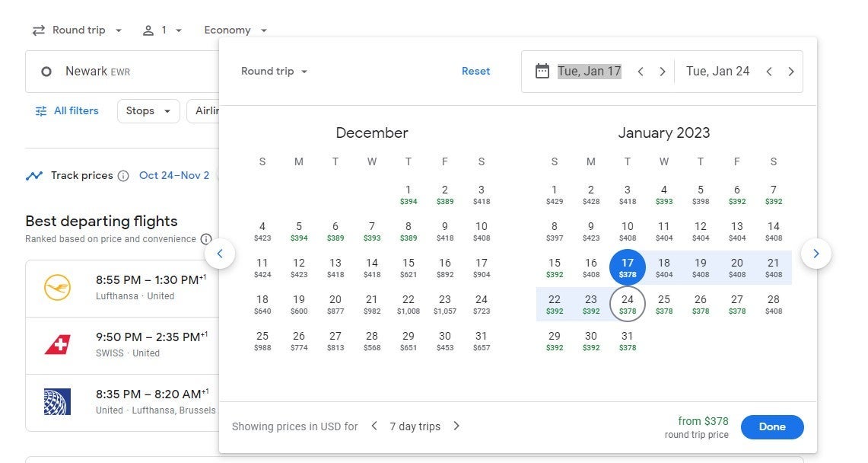Pick December 2 priced at $389
This screenshot has height=463, width=868.
point(444,194)
